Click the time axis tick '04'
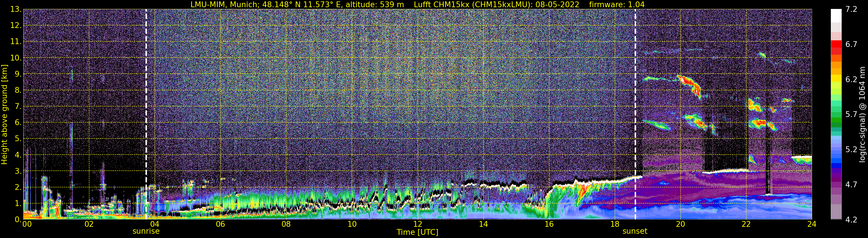Viewport: 868px width, 238px height. pyautogui.click(x=155, y=224)
